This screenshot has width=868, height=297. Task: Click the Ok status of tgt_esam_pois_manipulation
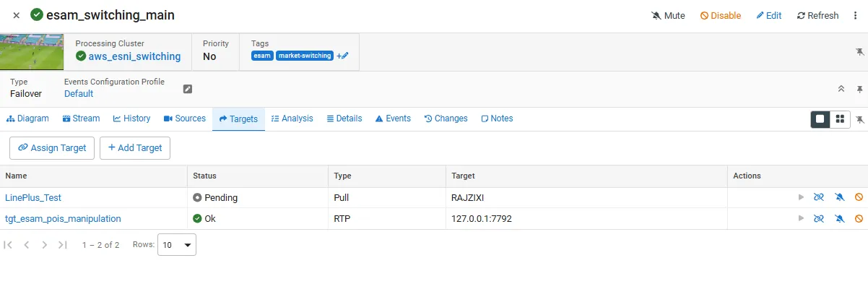click(x=204, y=218)
